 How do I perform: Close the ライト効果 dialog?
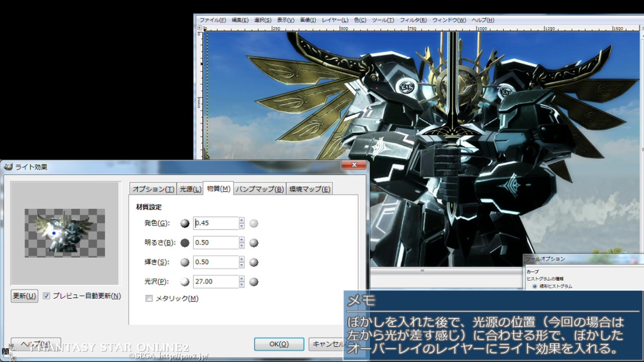click(354, 165)
